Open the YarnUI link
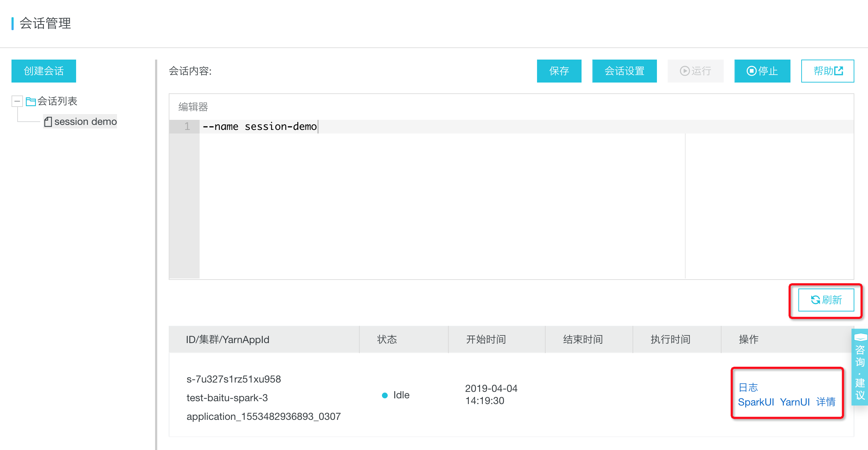Viewport: 868px width, 450px height. point(795,402)
